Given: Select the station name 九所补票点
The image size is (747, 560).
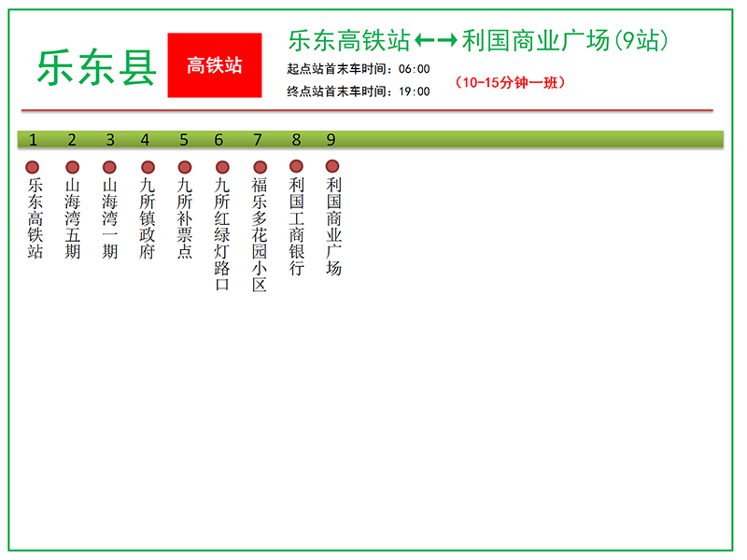Looking at the screenshot, I should click(184, 218).
